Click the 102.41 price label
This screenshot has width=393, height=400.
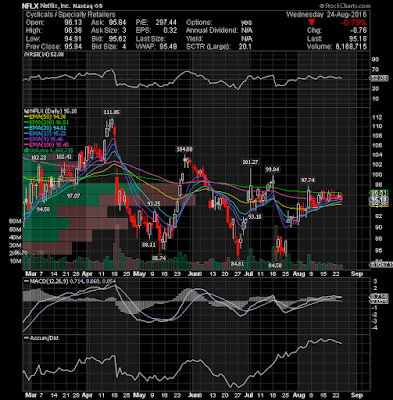click(64, 157)
